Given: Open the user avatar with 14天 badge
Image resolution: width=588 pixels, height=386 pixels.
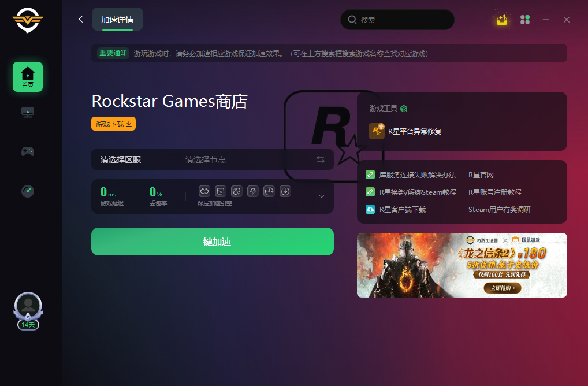Looking at the screenshot, I should tap(28, 311).
